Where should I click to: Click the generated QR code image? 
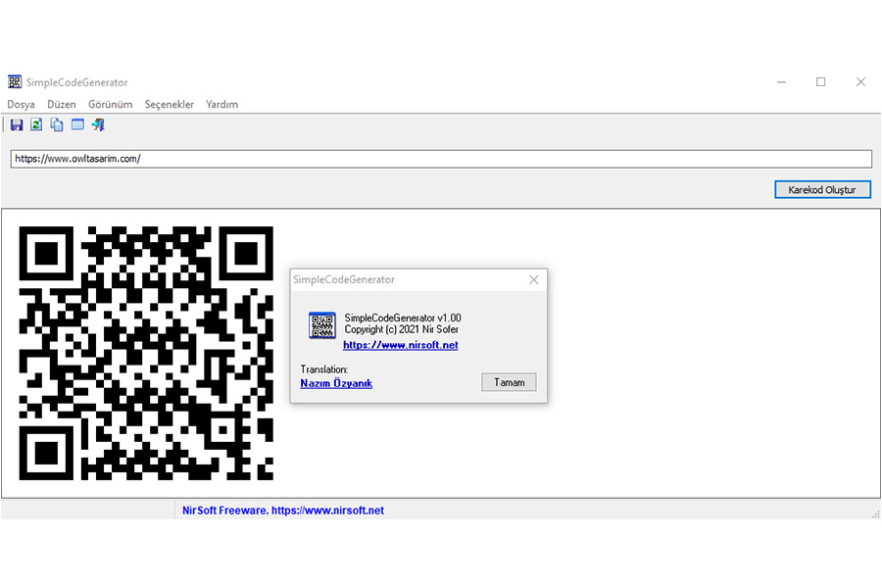[x=146, y=354]
